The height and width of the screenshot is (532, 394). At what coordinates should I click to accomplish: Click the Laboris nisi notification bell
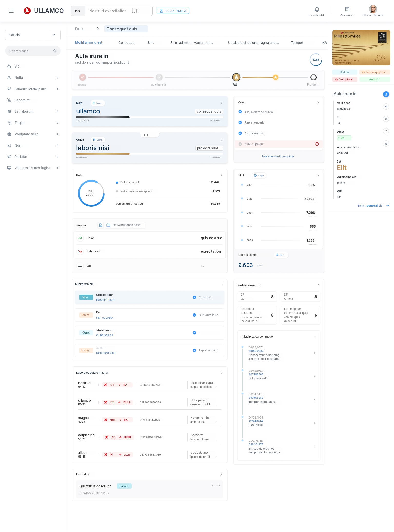(317, 9)
